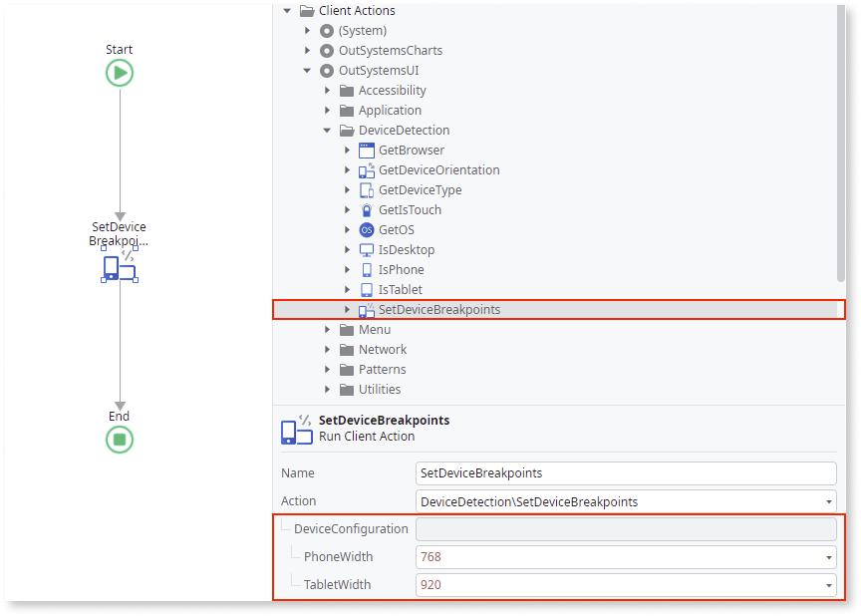
Task: Select the highlighted SetDeviceBreakpoints tree row
Action: (x=438, y=309)
